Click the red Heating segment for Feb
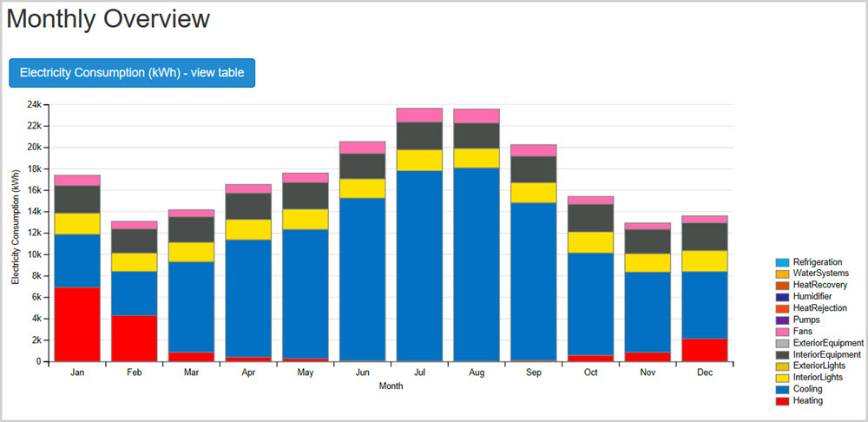Image resolution: width=868 pixels, height=422 pixels. click(x=134, y=339)
